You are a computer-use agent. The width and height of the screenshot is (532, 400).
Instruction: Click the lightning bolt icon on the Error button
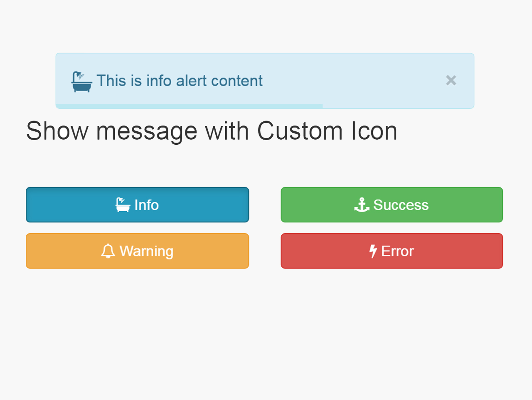click(373, 251)
